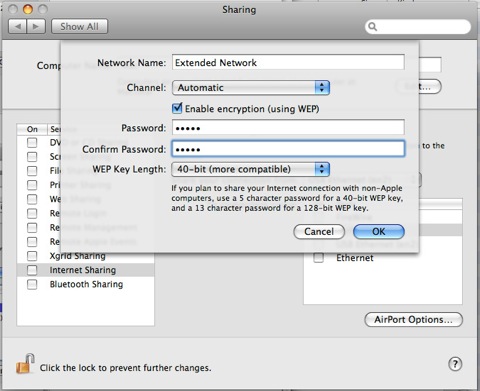Image resolution: width=480 pixels, height=391 pixels.
Task: Click the Password field
Action: pyautogui.click(x=288, y=128)
